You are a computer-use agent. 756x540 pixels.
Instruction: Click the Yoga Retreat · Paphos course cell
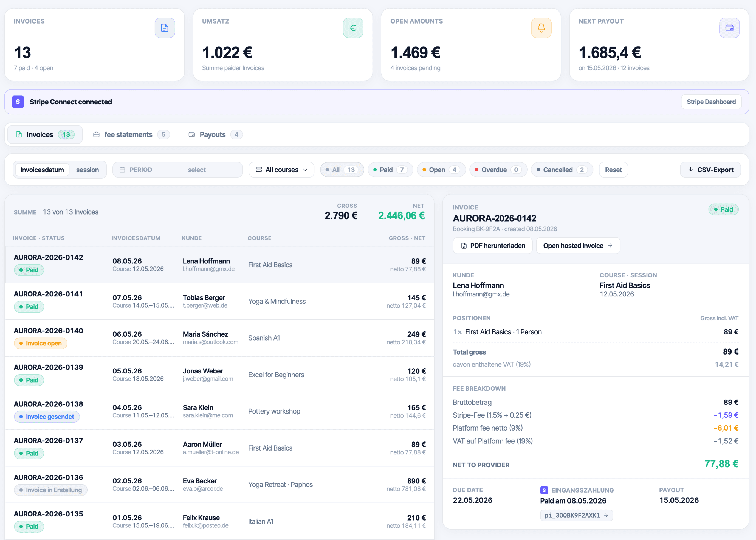click(280, 485)
